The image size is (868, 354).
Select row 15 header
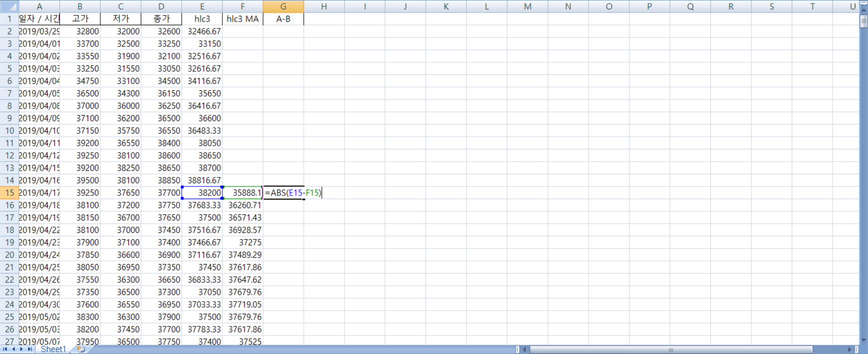tap(9, 193)
